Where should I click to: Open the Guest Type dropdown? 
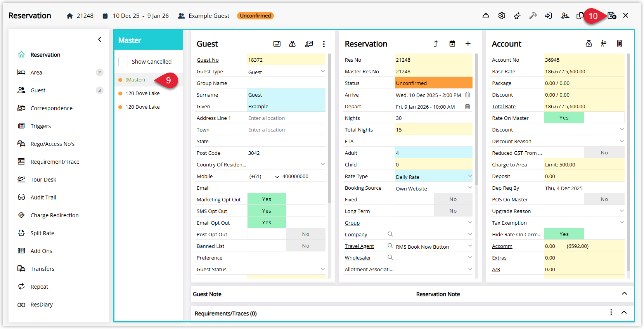[x=323, y=71]
